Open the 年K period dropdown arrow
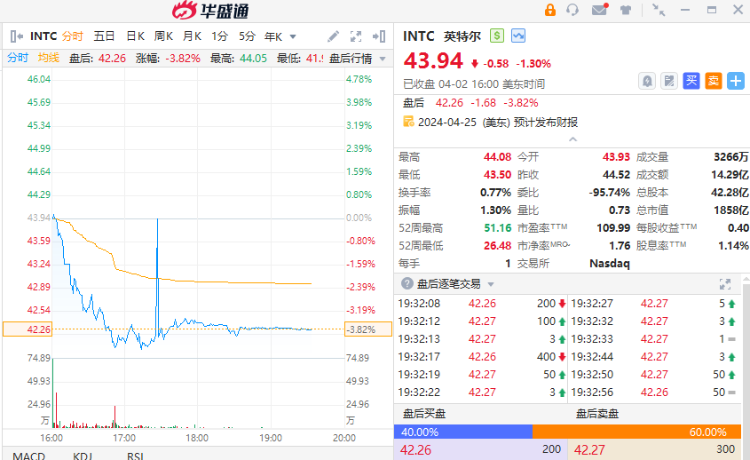This screenshot has height=460, width=750. [293, 37]
